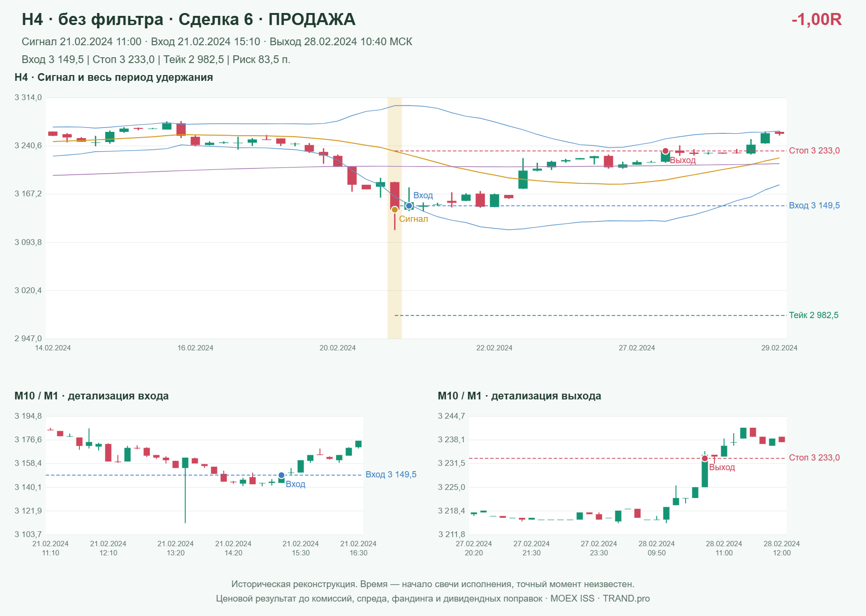Click the 'Вход 3 149,5' label in entry detail chart
866x616 pixels.
click(x=391, y=475)
